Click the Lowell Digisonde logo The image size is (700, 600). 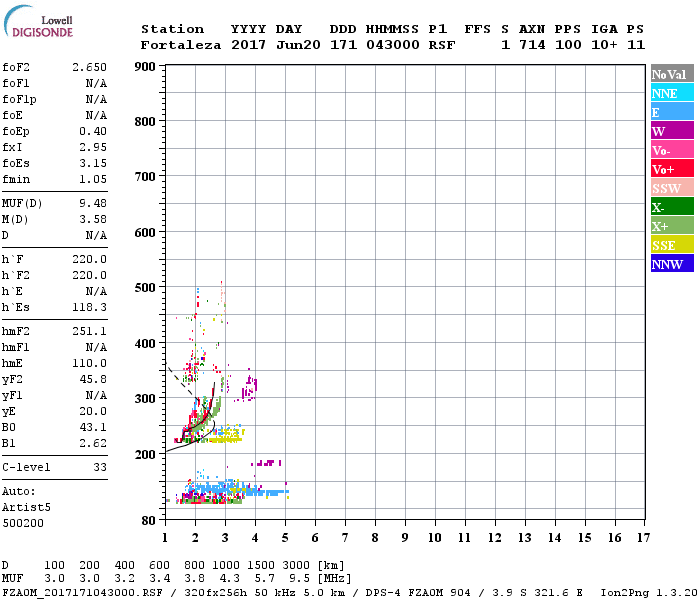click(38, 21)
